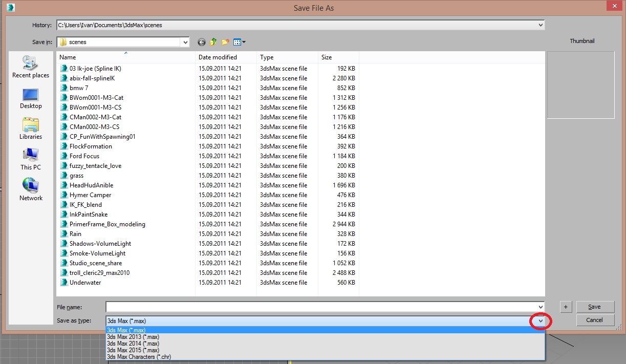626x364 pixels.
Task: Choose 3ds Max (*.max) file type
Action: 326,330
